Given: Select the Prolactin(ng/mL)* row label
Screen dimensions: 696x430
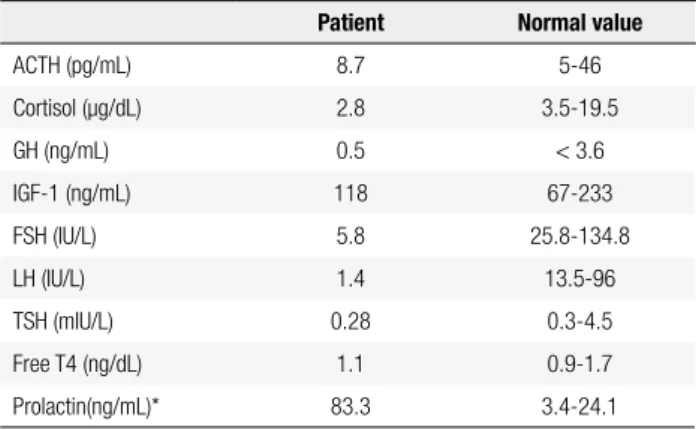Looking at the screenshot, I should tap(86, 407).
